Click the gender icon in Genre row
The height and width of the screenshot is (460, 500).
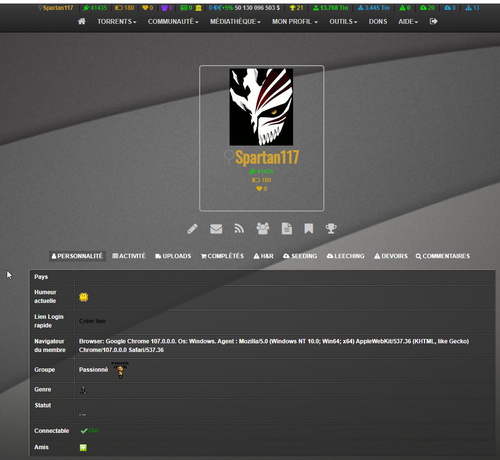coord(83,390)
